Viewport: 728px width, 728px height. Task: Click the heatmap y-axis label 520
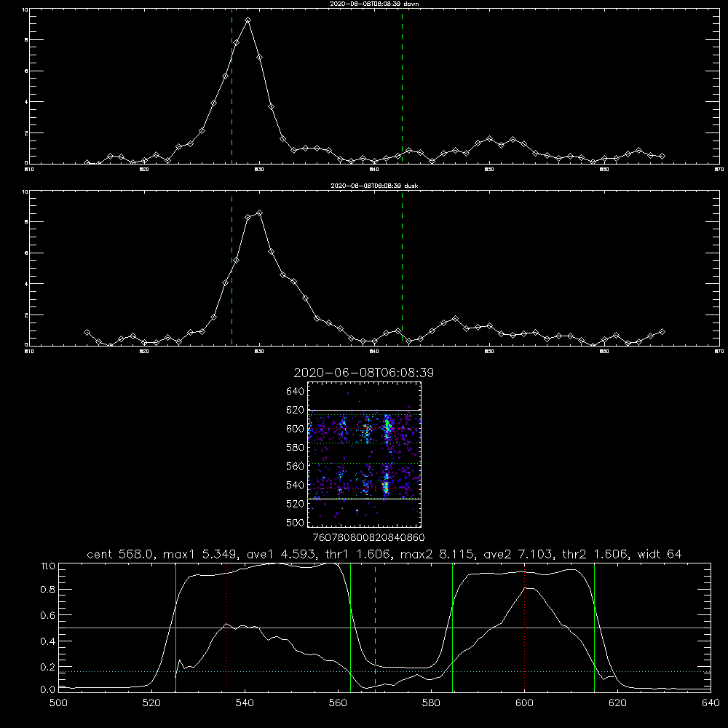[x=296, y=504]
